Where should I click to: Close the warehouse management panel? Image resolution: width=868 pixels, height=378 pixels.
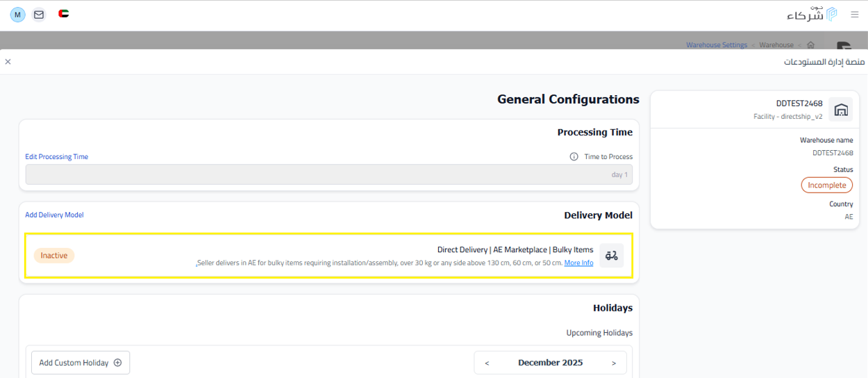point(8,62)
